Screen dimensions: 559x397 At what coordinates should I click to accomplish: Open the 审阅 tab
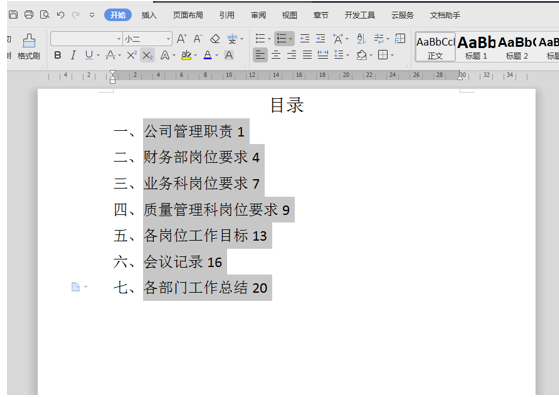point(258,15)
